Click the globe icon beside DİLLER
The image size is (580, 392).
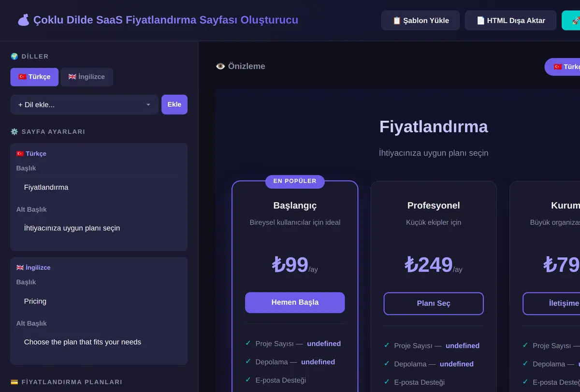coord(14,57)
